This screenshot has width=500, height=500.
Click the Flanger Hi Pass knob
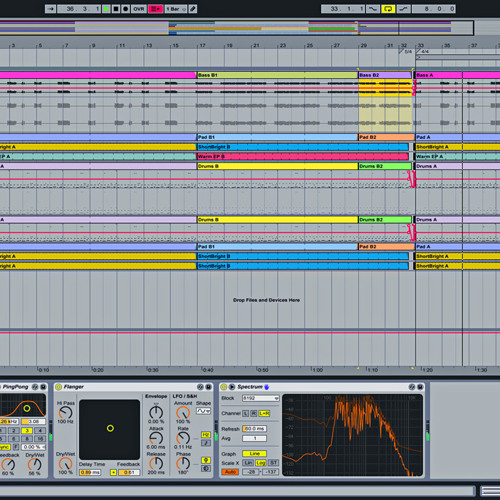66,413
